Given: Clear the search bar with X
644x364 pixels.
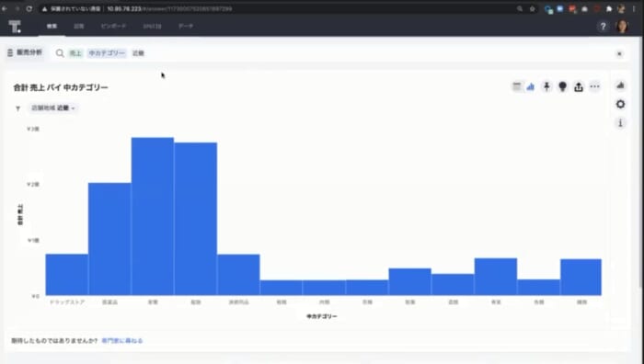Looking at the screenshot, I should click(x=619, y=53).
